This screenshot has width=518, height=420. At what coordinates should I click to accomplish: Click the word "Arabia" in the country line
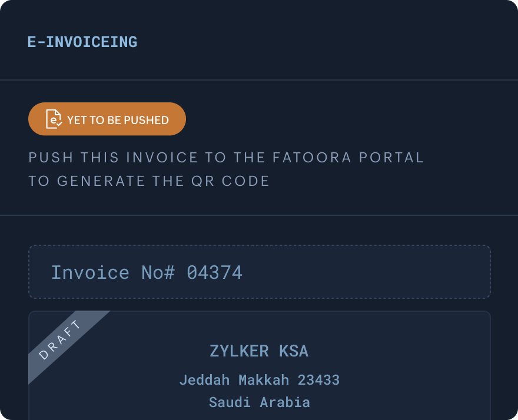[285, 402]
